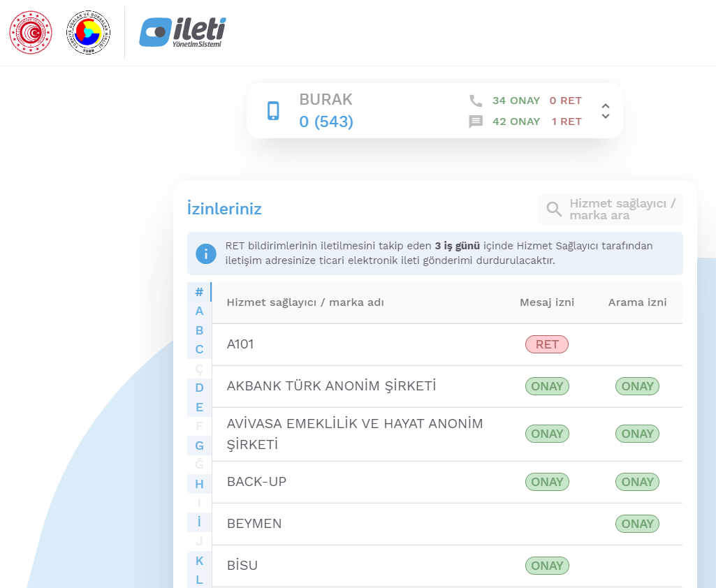Image resolution: width=716 pixels, height=588 pixels.
Task: Toggle BİSU message permission ONAY badge
Action: 547,566
